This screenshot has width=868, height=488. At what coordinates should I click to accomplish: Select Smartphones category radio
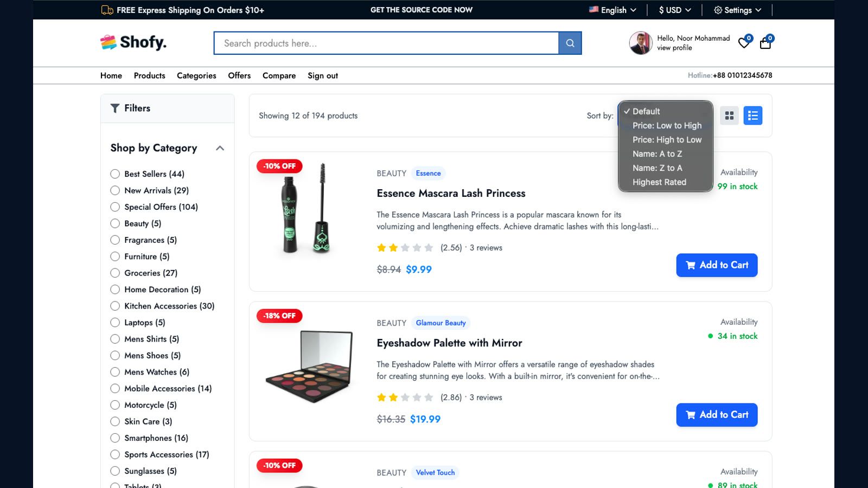pyautogui.click(x=115, y=438)
